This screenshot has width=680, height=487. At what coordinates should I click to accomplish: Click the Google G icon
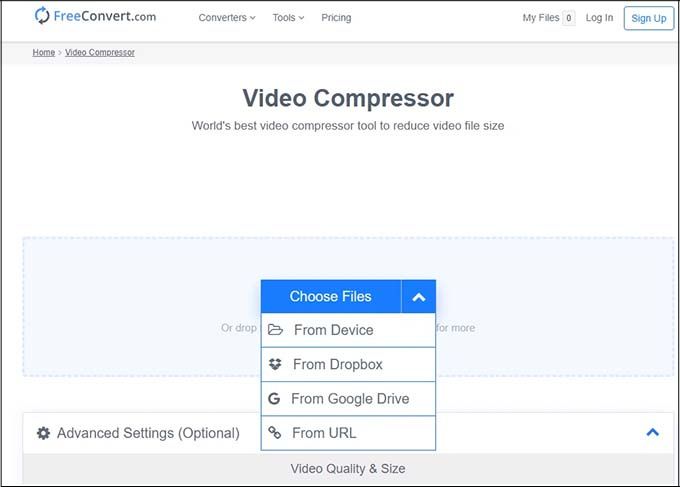(x=274, y=399)
